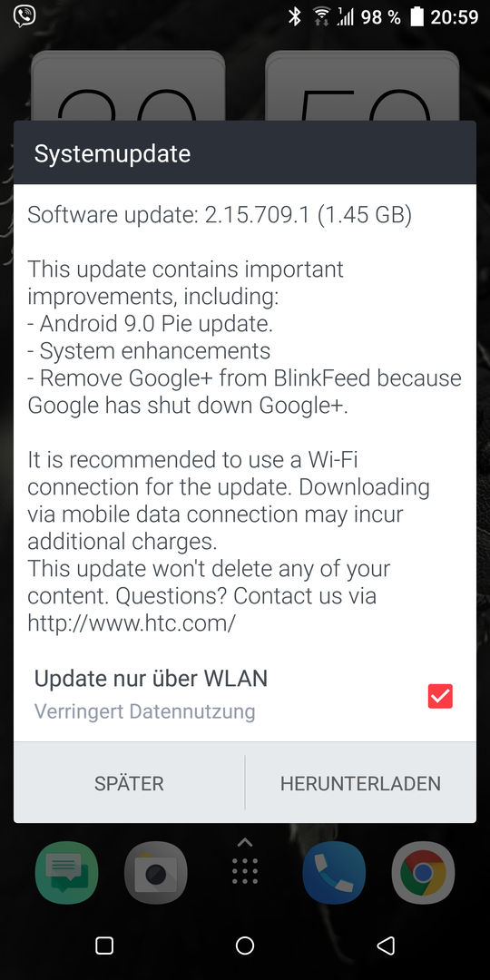This screenshot has width=490, height=980.
Task: Tap the Systemupdate dialog title
Action: (113, 153)
